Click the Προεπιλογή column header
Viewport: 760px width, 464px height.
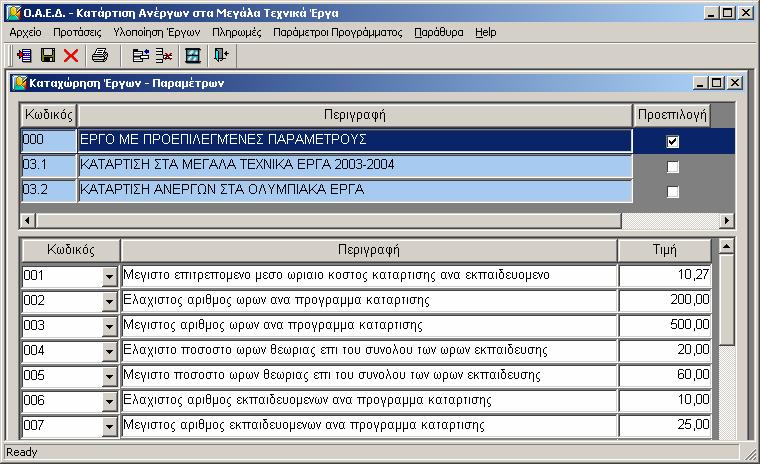point(672,115)
